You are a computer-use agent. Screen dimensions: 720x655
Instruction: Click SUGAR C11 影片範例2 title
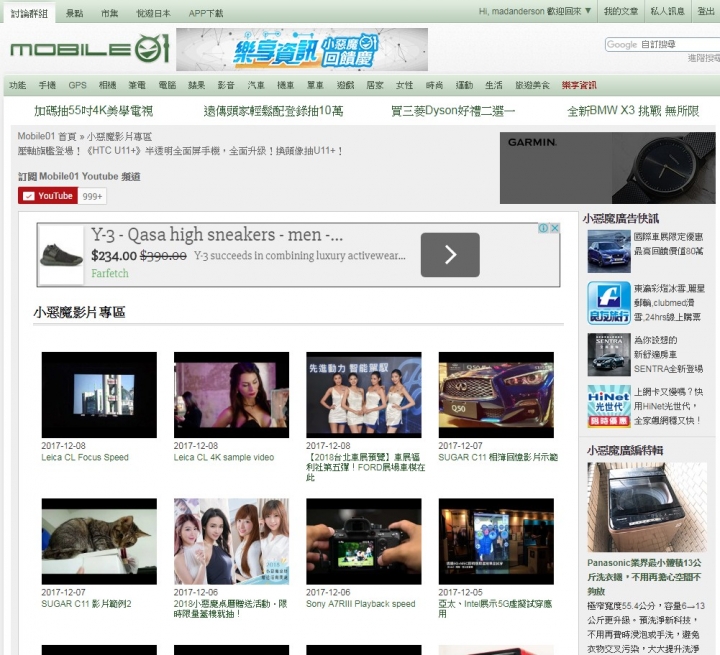[x=86, y=604]
